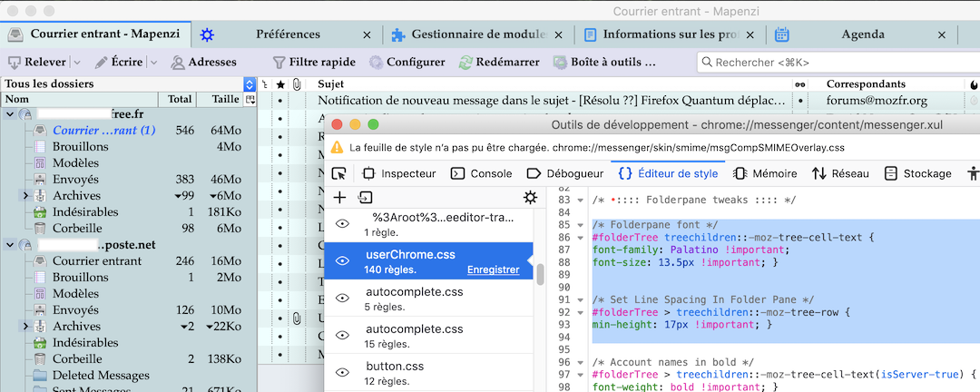The width and height of the screenshot is (980, 392).
Task: Expand the Archives folder under free.fr account
Action: (x=25, y=196)
